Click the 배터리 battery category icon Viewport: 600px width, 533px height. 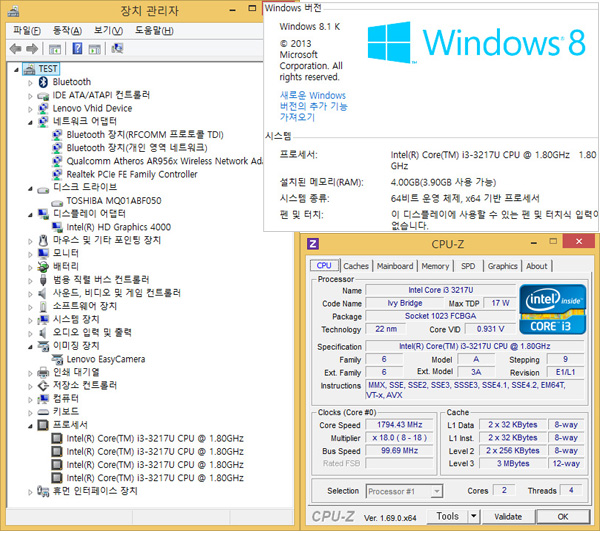point(43,266)
